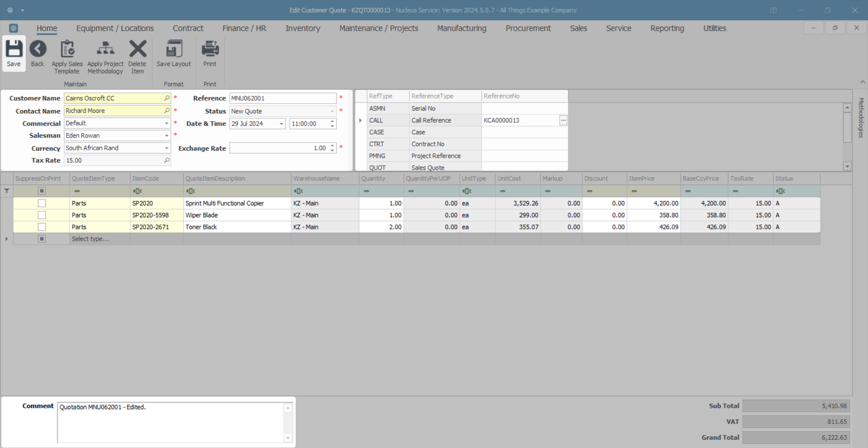This screenshot has width=868, height=448.
Task: Toggle SuppressOnPrint for Sprint Multi Functional Copier
Action: tap(42, 203)
